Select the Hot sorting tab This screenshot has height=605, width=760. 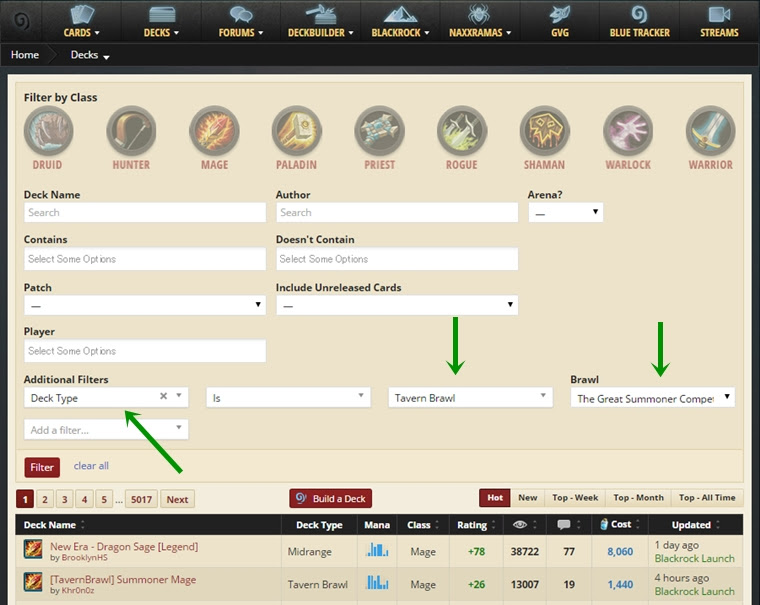point(495,497)
